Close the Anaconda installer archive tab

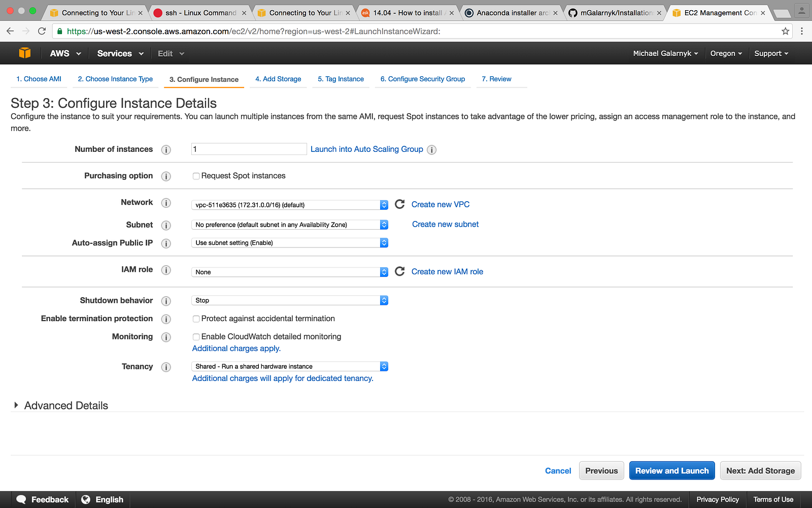click(x=555, y=13)
